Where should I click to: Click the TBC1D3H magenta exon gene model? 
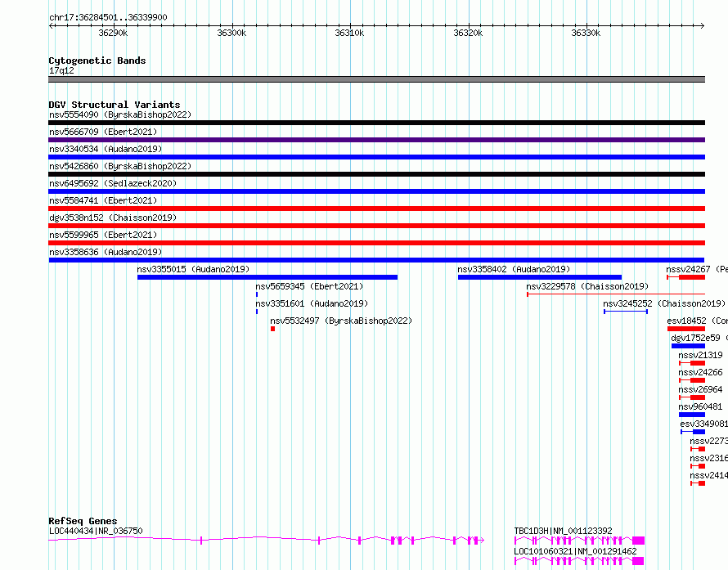pos(579,541)
